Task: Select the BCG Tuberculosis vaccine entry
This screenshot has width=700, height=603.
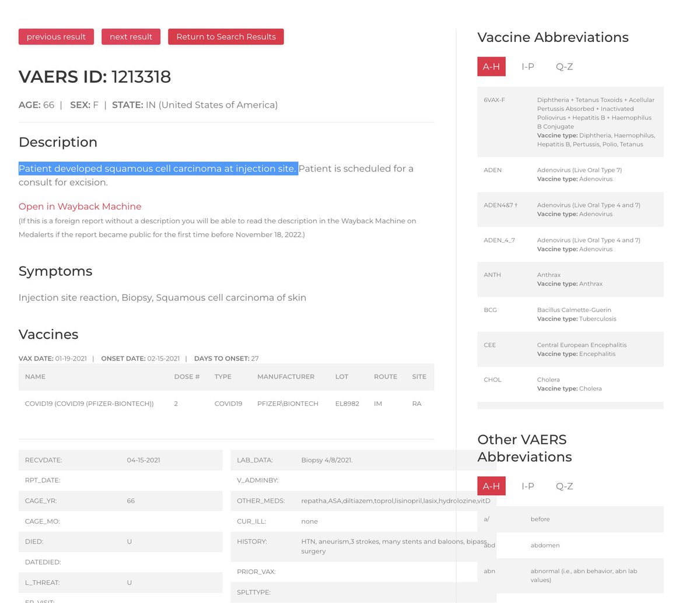Action: tap(570, 314)
